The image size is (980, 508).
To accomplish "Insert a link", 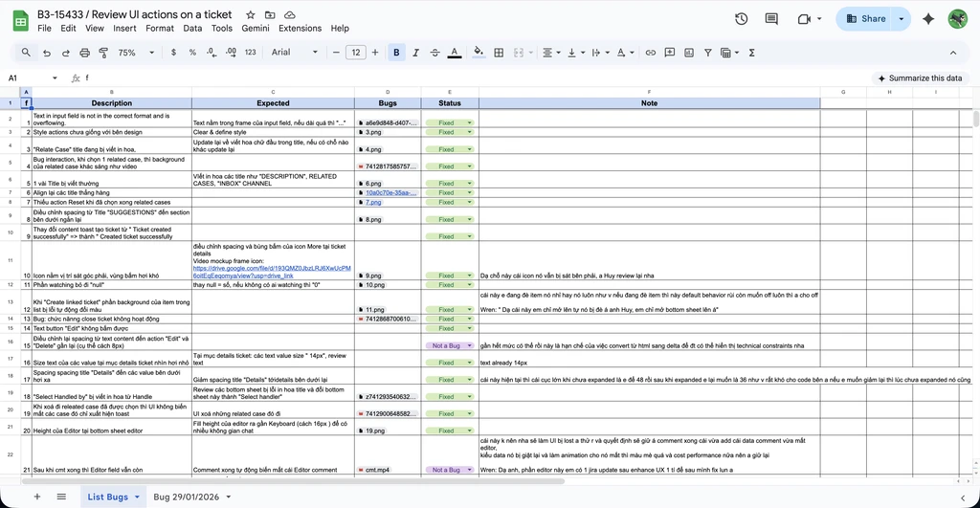I will pos(651,53).
